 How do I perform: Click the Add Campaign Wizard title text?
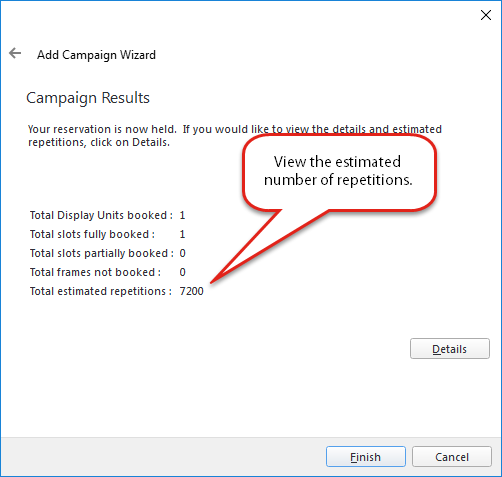(x=96, y=55)
